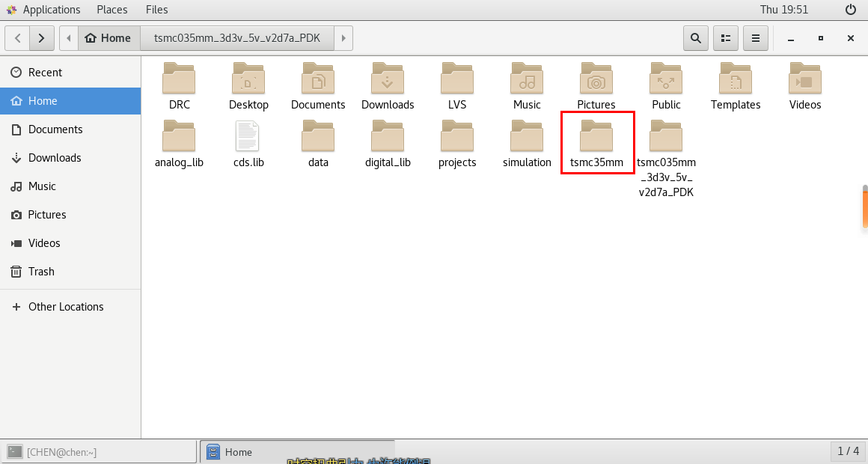Click Home in the path bar
Image resolution: width=868 pixels, height=464 pixels.
point(108,37)
